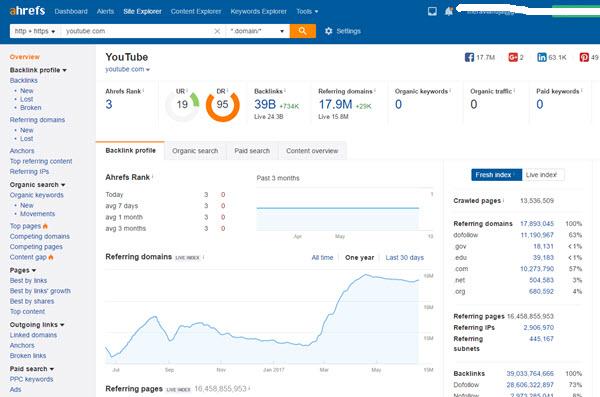
Task: Open Site Explorer in the top navigation
Action: 142,11
